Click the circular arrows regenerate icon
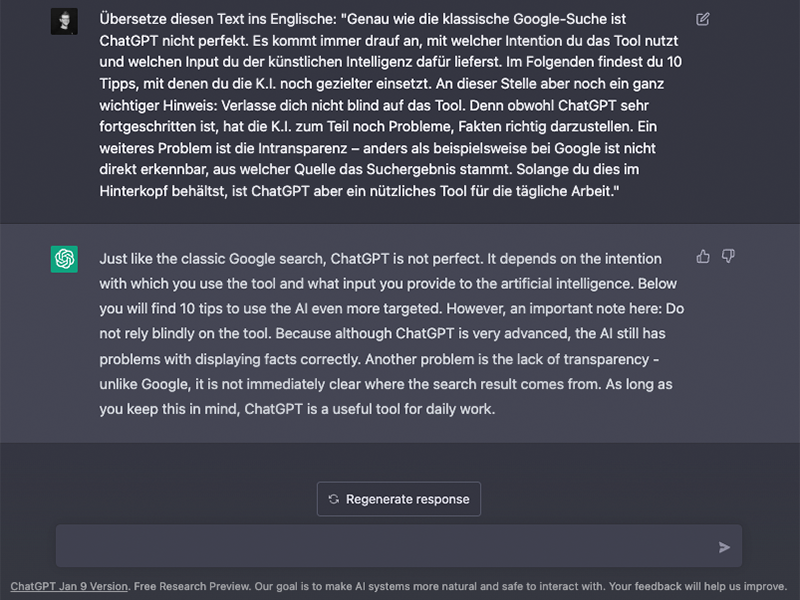Screen dimensions: 800x600 (x=334, y=499)
